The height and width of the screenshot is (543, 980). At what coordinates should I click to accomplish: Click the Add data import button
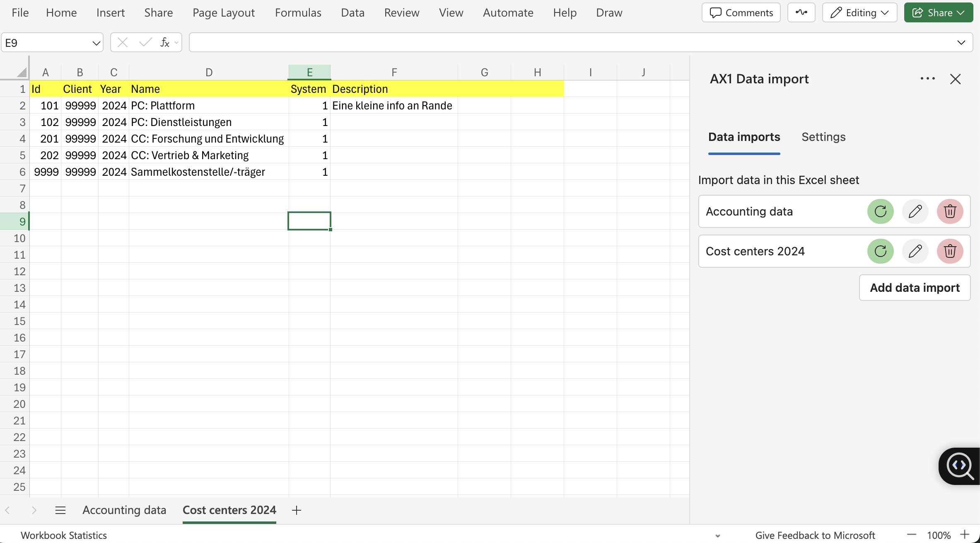tap(915, 288)
